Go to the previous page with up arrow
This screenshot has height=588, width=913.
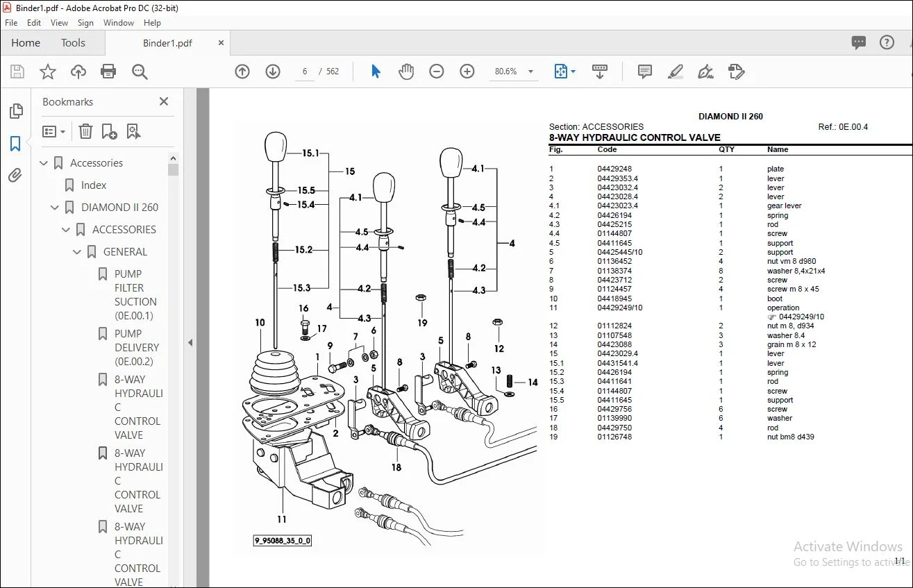coord(242,72)
